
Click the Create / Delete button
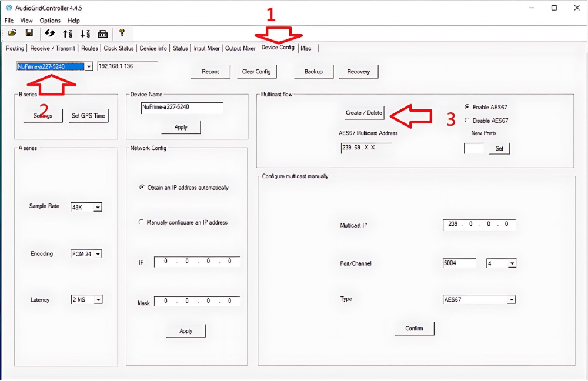pyautogui.click(x=364, y=113)
